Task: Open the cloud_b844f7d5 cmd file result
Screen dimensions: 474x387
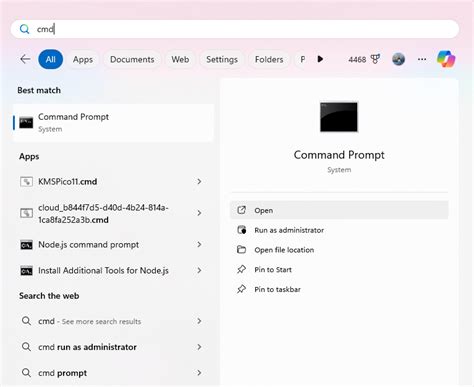Action: (x=113, y=213)
